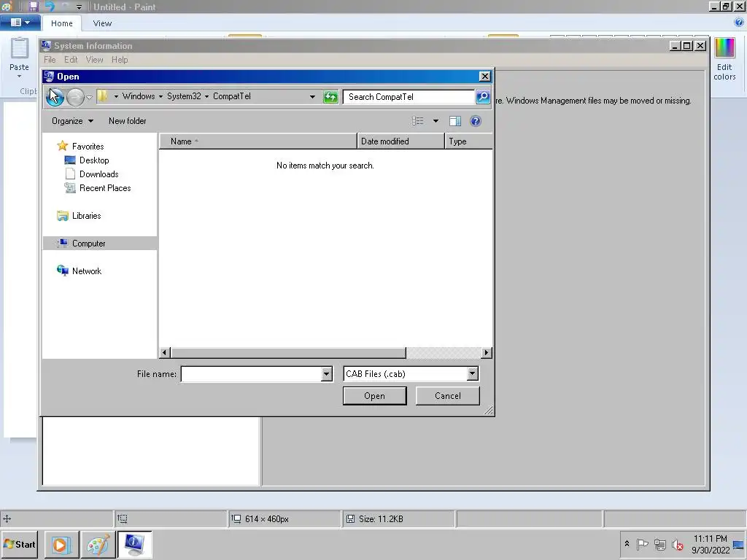Select Downloads in navigation pane
747x560 pixels.
point(98,174)
